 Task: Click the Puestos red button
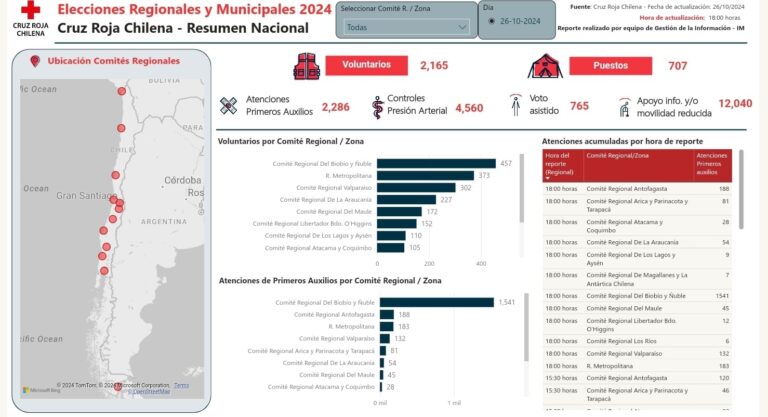[x=610, y=66]
